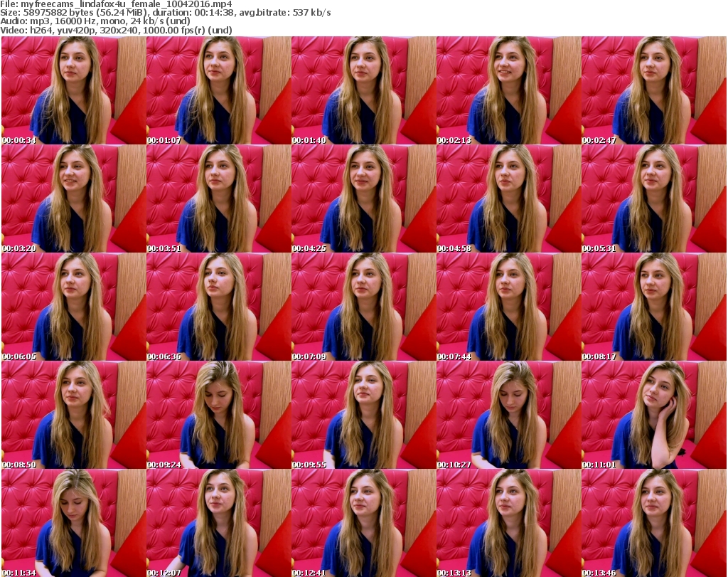
Task: Pick the preview frame at 00:07:09
Action: tap(364, 307)
